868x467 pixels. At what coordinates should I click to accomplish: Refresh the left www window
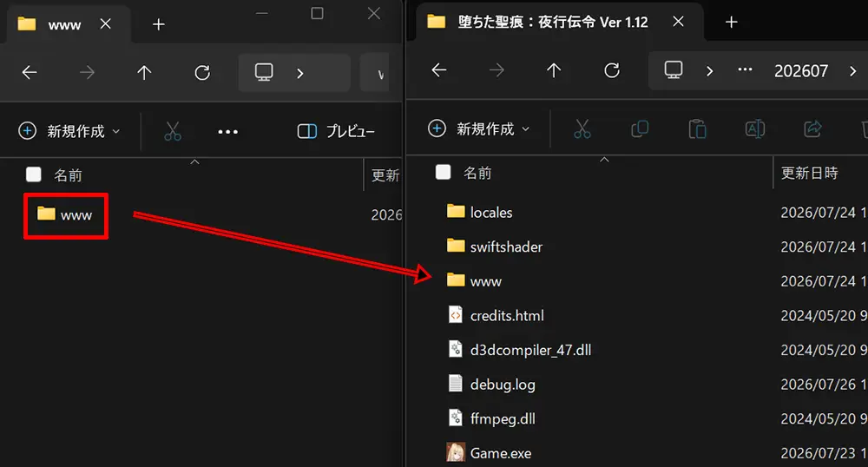click(x=202, y=73)
